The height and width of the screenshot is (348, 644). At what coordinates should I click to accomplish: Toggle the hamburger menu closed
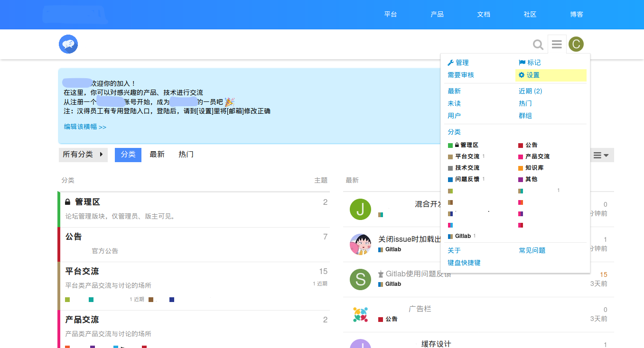tap(557, 44)
